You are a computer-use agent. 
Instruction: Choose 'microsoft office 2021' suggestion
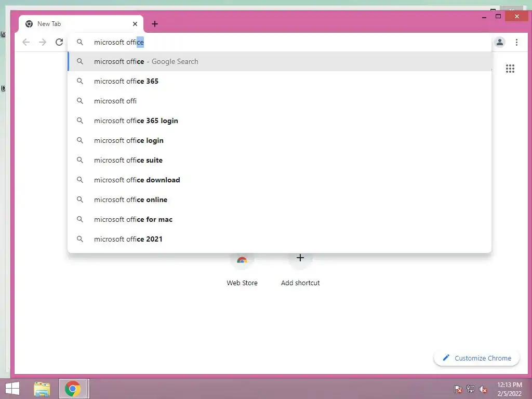tap(280, 239)
